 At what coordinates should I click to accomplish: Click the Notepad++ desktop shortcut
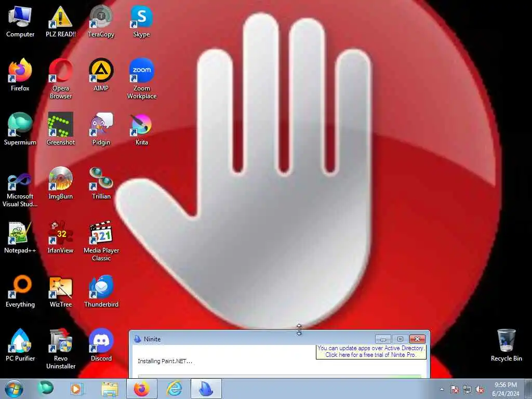20,237
